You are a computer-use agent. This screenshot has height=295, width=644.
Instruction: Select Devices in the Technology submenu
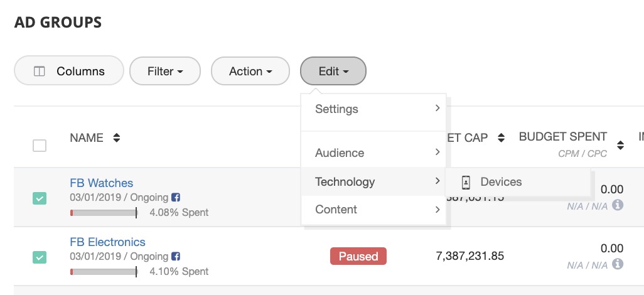501,182
